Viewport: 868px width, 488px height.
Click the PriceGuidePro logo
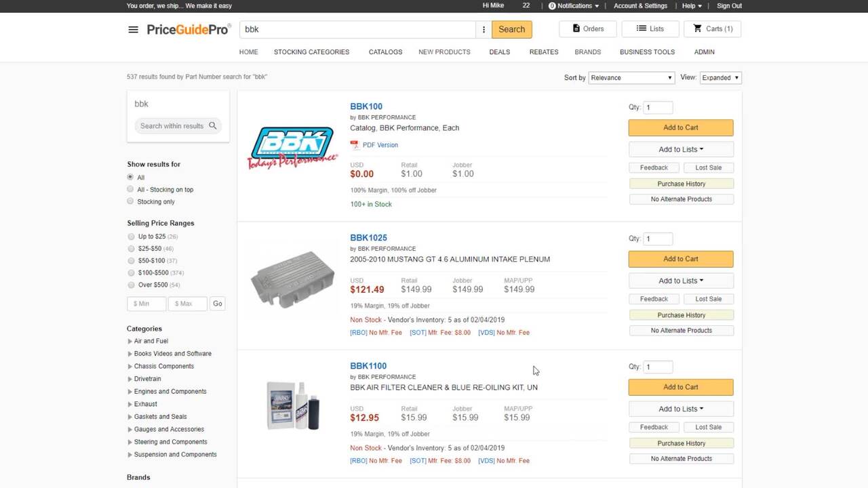pyautogui.click(x=189, y=29)
